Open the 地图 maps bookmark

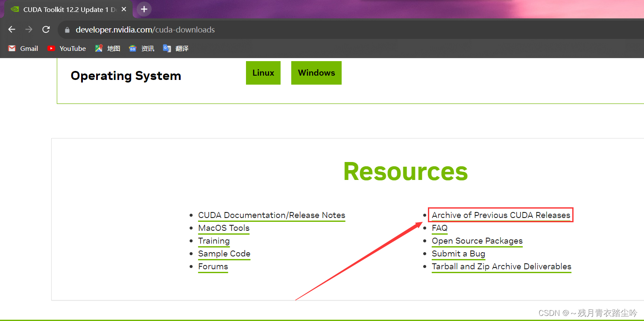[108, 48]
